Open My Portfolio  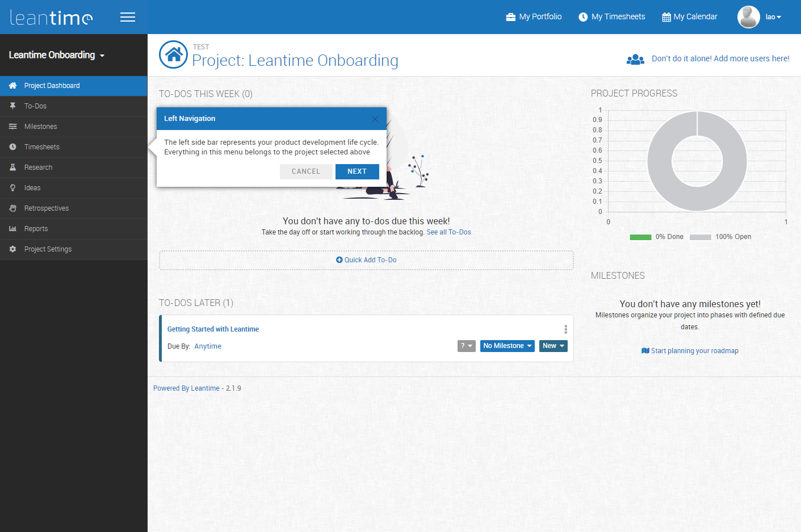point(534,17)
